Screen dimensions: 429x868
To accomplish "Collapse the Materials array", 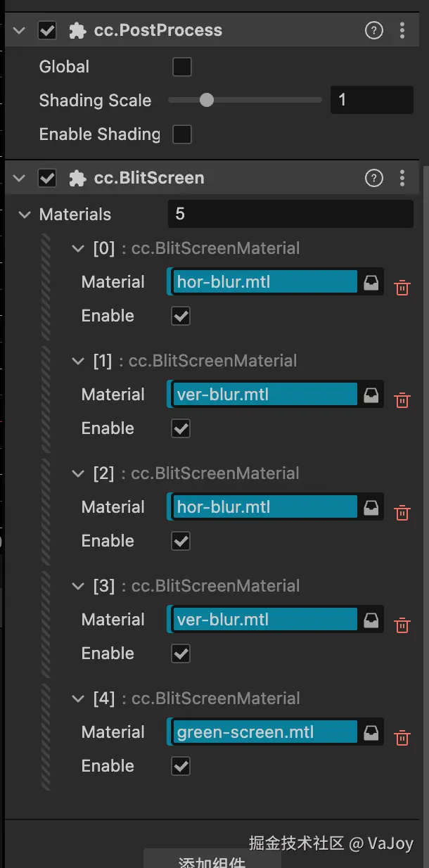I will [x=25, y=215].
